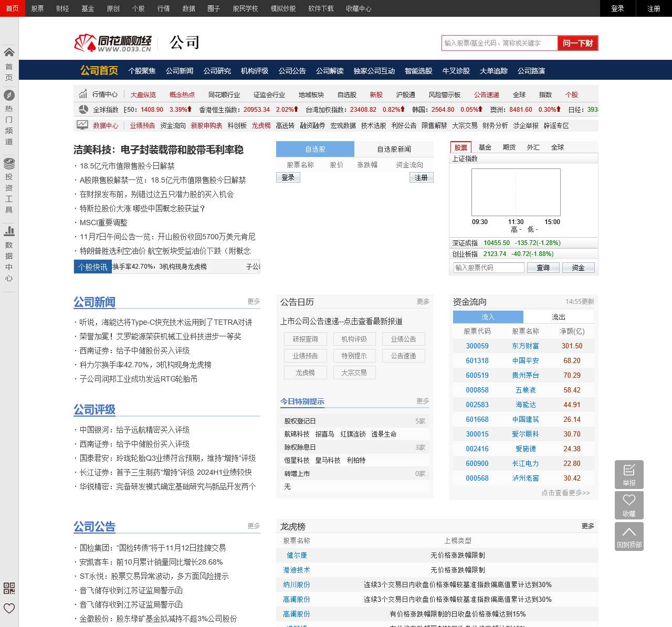This screenshot has width=672, height=627.
Task: Click 纳川股份 in 龙虎榜 list
Action: (297, 585)
